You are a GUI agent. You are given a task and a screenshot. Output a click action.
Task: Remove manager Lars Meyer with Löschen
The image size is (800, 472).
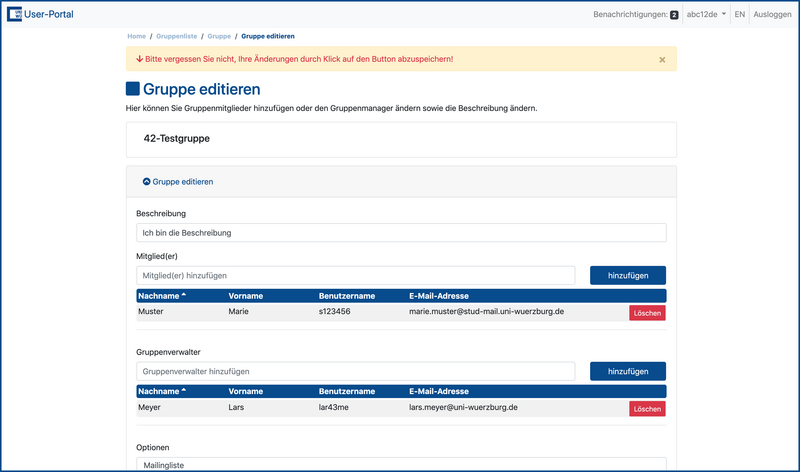[647, 409]
